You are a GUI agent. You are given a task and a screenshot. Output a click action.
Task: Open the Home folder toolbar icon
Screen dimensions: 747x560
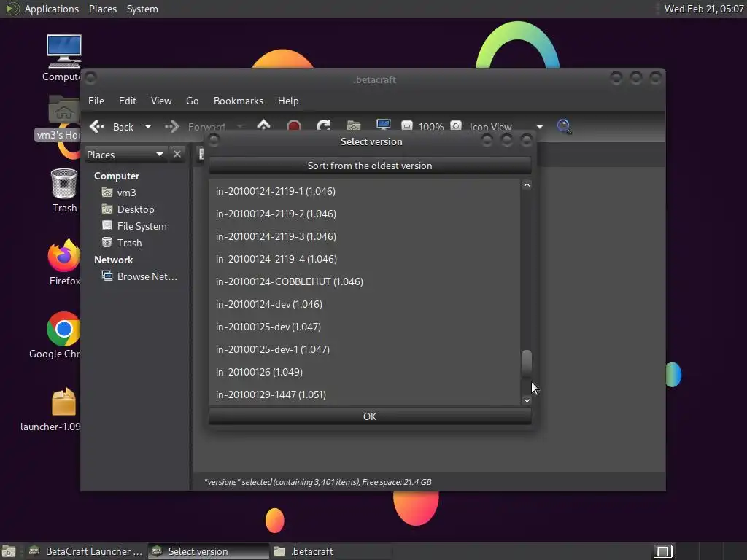pos(354,126)
